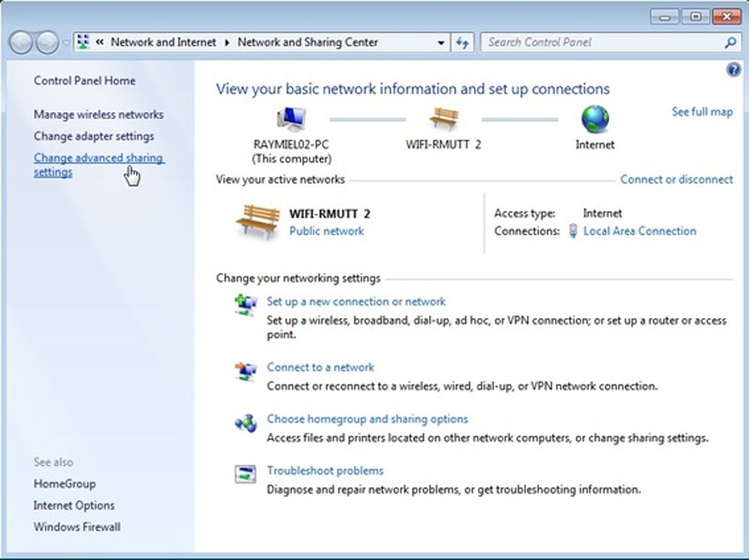This screenshot has width=749, height=560.
Task: Open HomeGroup under See also
Action: [x=64, y=484]
